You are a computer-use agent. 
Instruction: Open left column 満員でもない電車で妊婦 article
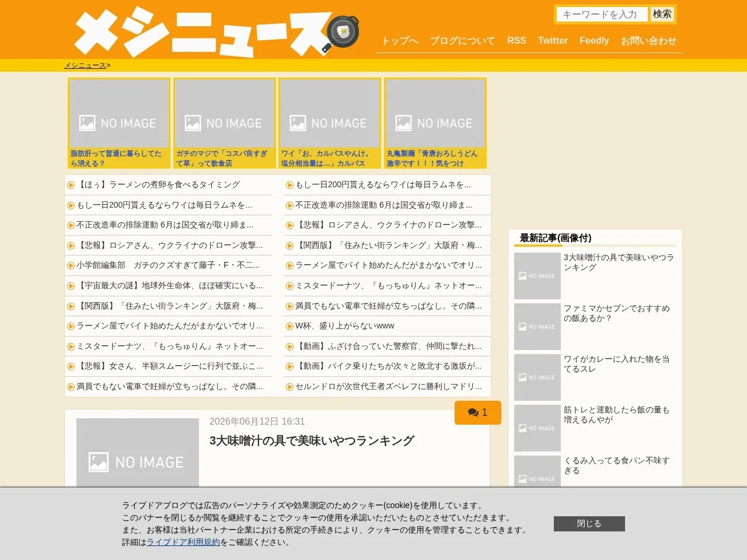(x=170, y=386)
